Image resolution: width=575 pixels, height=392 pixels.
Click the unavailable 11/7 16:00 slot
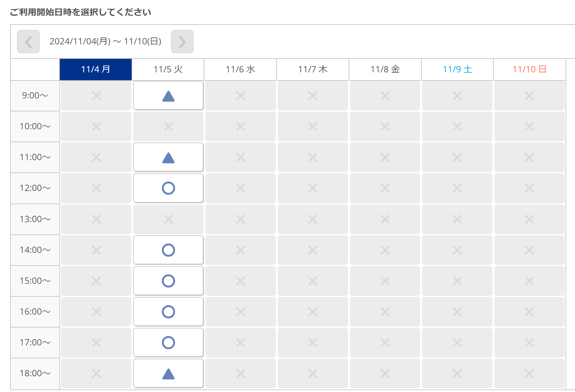click(313, 312)
